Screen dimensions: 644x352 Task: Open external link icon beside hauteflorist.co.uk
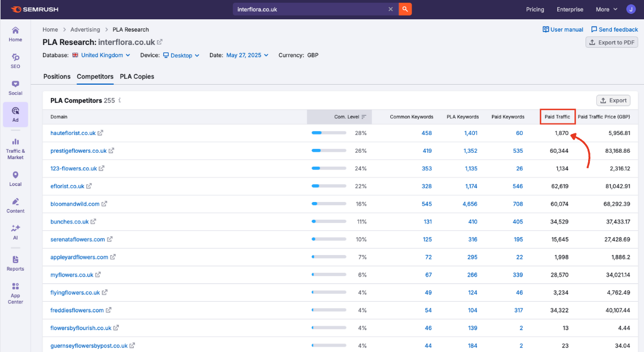pos(101,133)
